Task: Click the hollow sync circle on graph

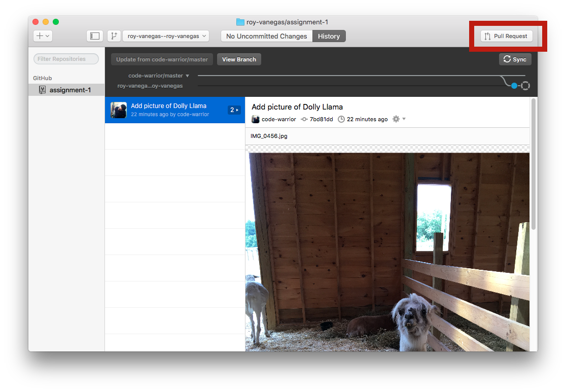Action: point(525,86)
